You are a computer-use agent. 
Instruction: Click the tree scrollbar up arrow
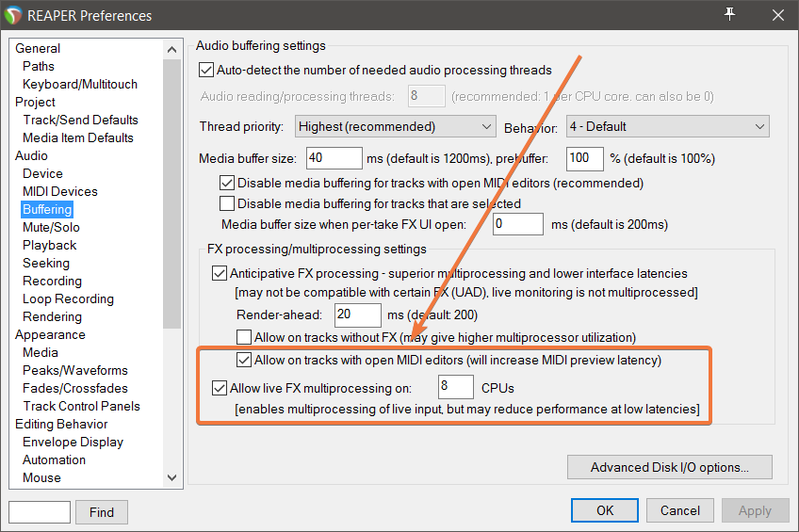172,49
